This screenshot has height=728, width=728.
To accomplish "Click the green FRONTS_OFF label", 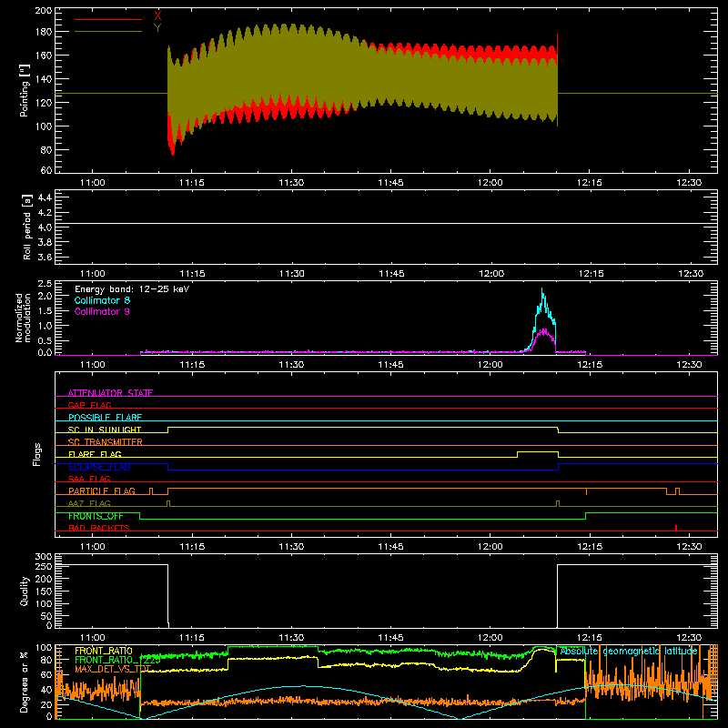I will pyautogui.click(x=96, y=516).
